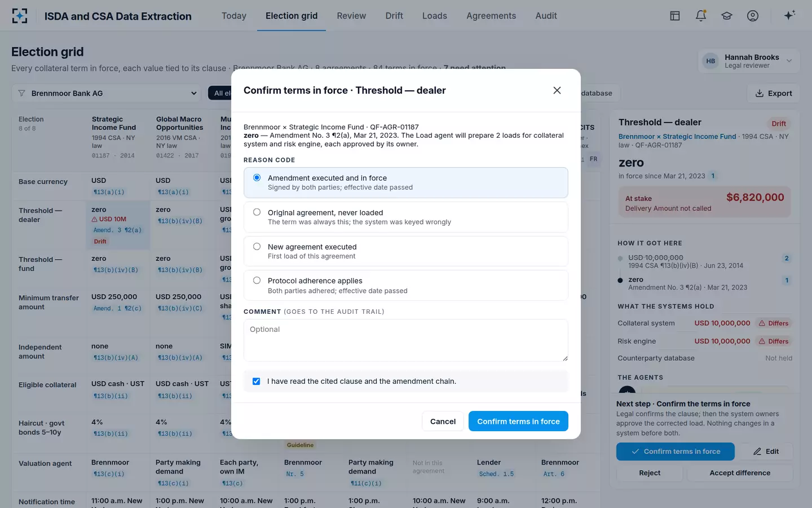Viewport: 812px width, 508px height.
Task: Click the Reject button
Action: (x=650, y=473)
